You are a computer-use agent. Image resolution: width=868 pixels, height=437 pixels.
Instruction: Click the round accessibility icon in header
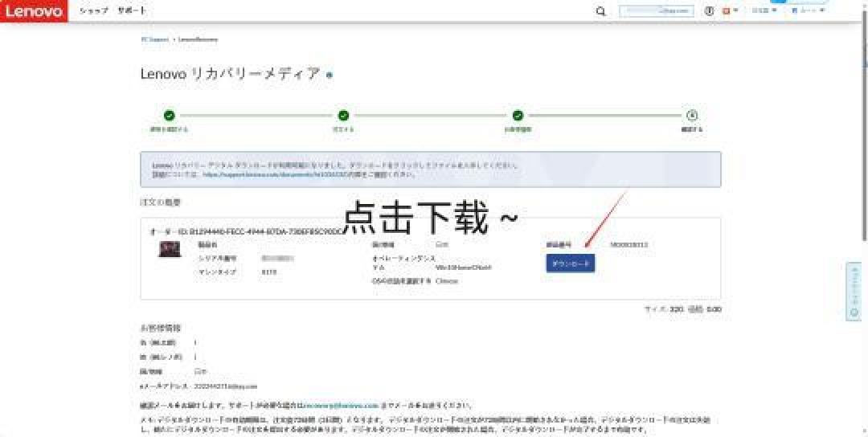(x=709, y=11)
